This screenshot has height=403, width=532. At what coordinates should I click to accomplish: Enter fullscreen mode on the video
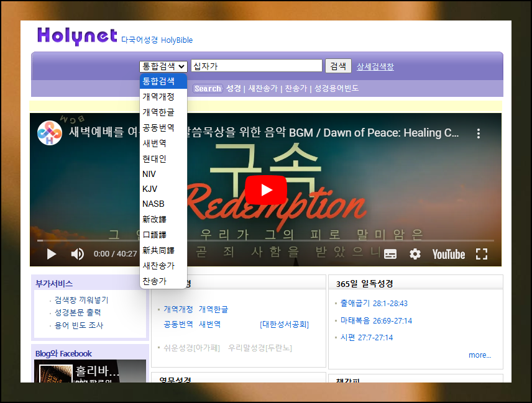[x=482, y=254]
